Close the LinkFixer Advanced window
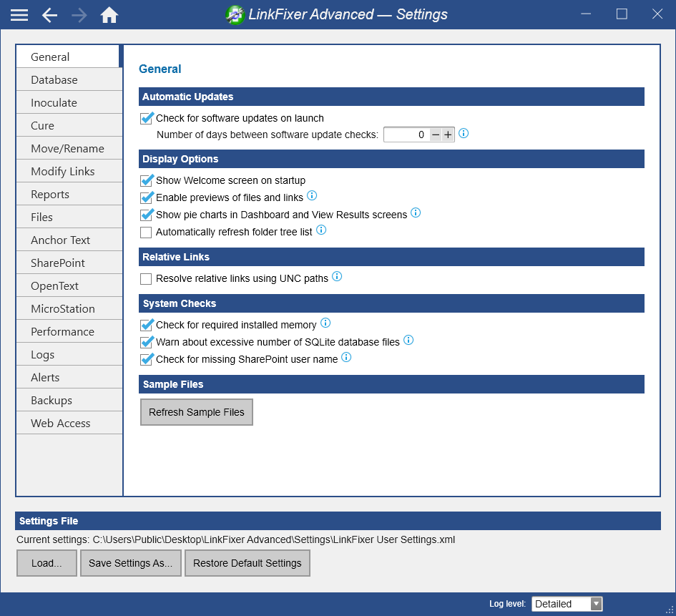Screen dimensions: 676x616 [x=657, y=14]
